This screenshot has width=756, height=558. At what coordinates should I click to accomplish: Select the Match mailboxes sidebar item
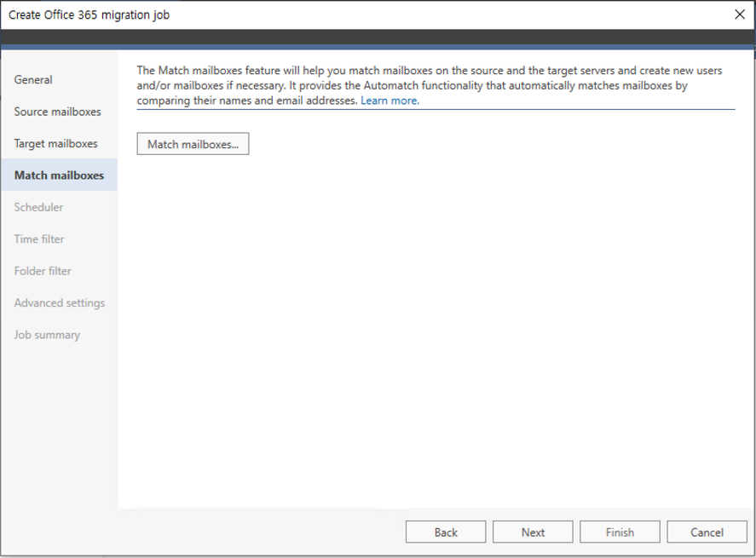click(x=59, y=175)
